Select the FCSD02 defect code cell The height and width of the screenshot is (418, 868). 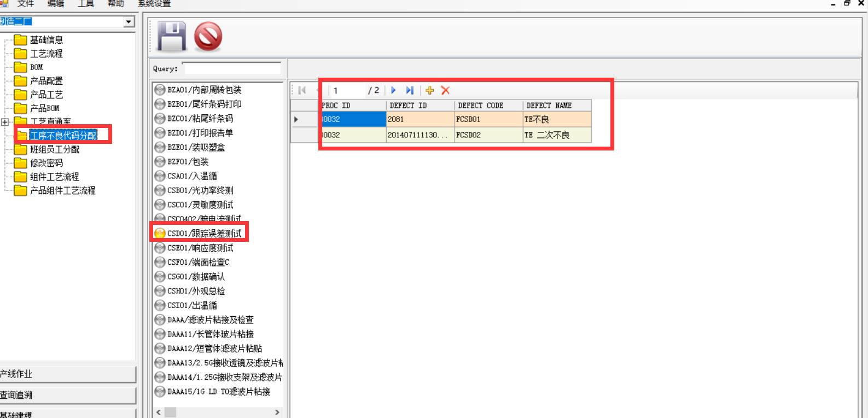pos(488,135)
